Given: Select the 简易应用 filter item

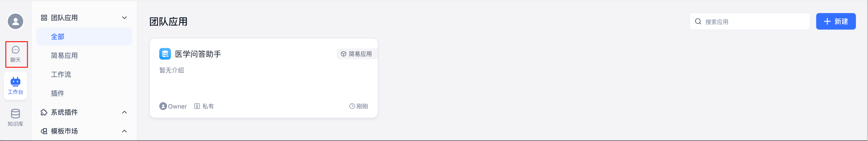Looking at the screenshot, I should 84,55.
